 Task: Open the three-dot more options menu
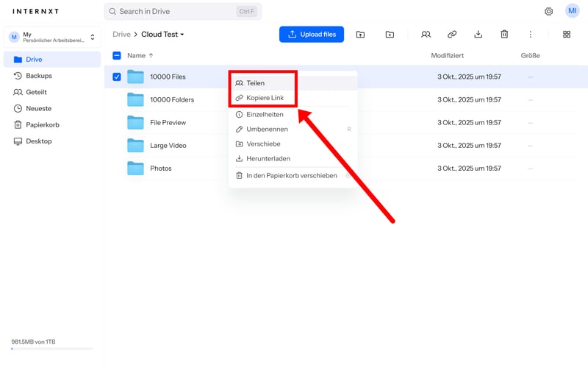(530, 35)
